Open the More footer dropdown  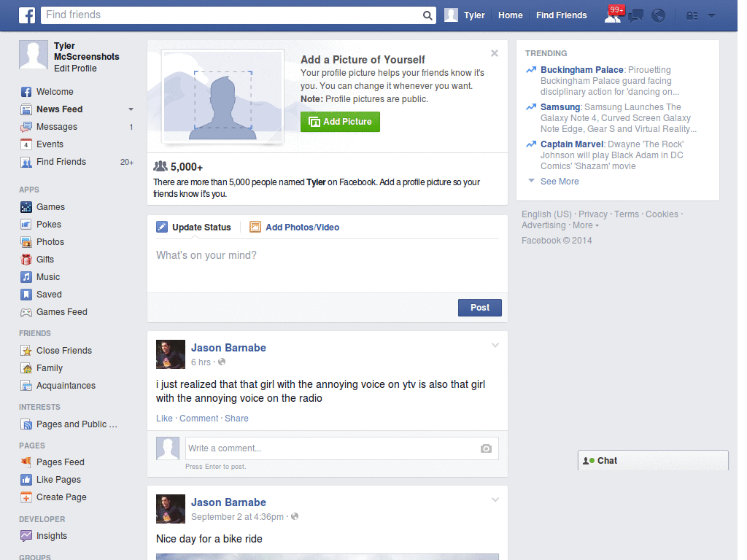coord(586,225)
